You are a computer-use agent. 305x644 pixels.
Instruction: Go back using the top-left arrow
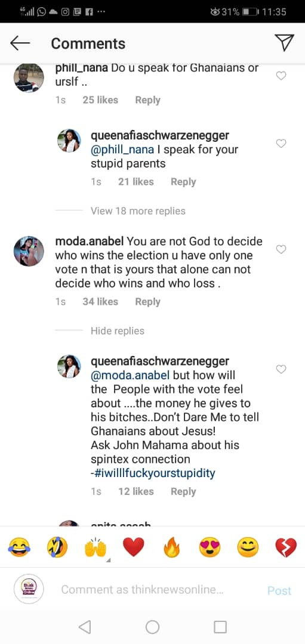20,43
